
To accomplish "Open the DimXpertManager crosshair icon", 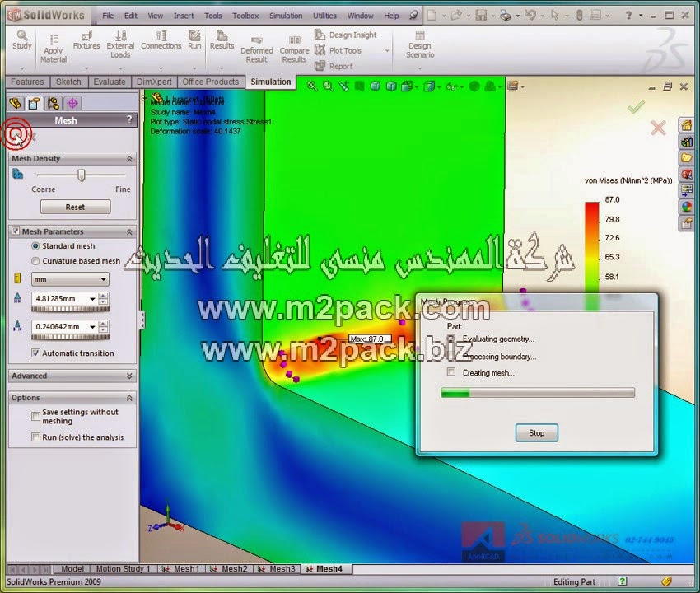I will click(72, 103).
